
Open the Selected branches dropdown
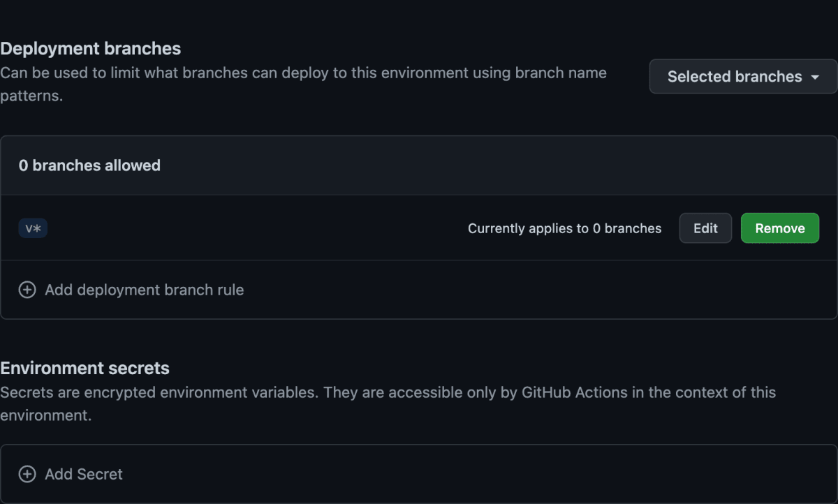click(x=743, y=77)
